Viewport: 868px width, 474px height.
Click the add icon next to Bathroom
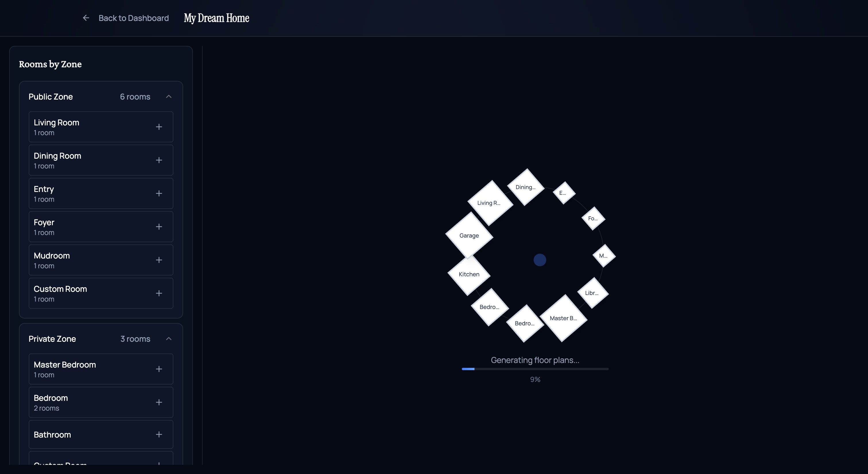pos(159,435)
